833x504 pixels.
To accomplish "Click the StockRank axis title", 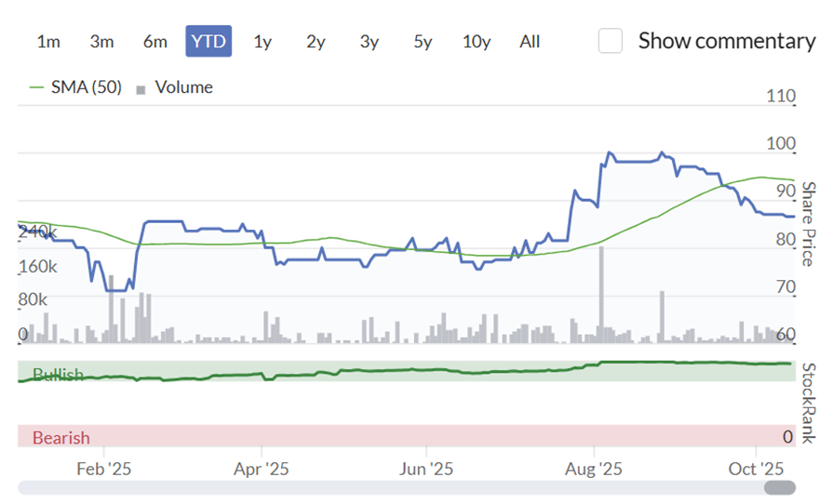I will (x=808, y=404).
